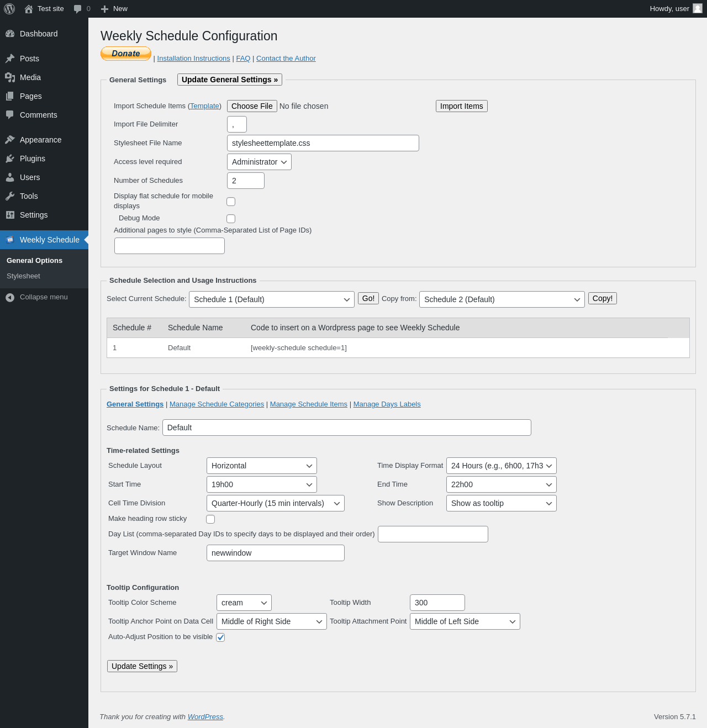Click the Import File Delimiter field
707x728 pixels.
pyautogui.click(x=237, y=124)
